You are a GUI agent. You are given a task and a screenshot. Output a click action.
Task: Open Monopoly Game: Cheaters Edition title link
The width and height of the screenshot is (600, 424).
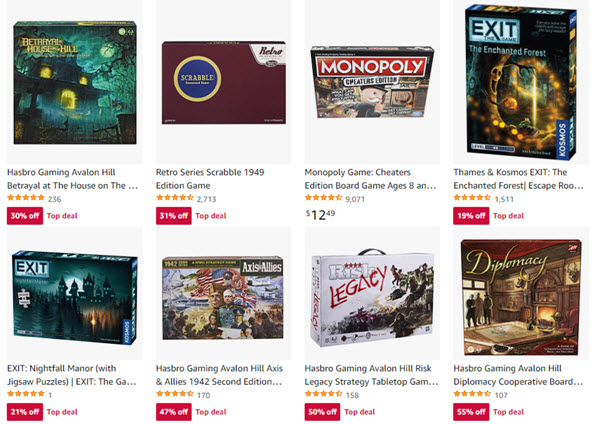point(370,179)
